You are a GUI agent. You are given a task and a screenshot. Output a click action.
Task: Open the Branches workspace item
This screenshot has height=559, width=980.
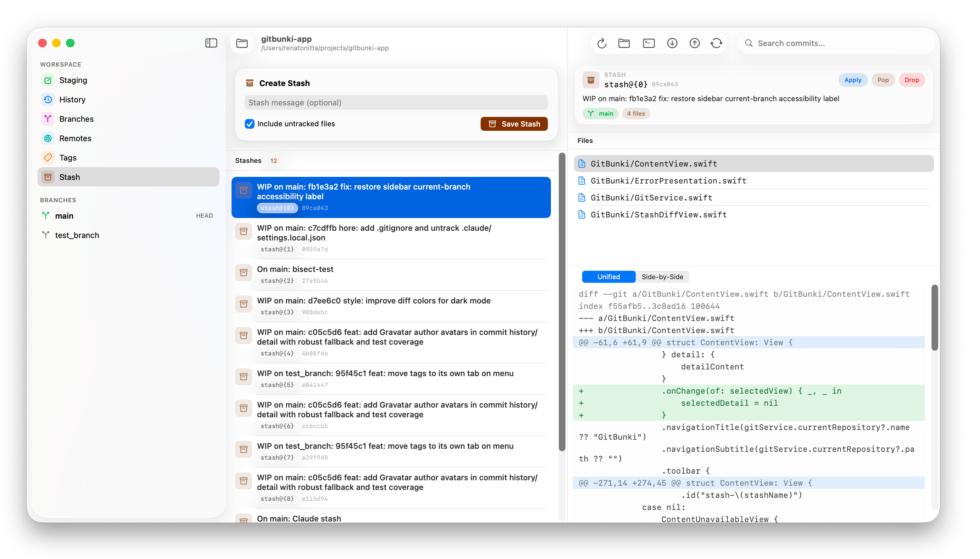128,119
